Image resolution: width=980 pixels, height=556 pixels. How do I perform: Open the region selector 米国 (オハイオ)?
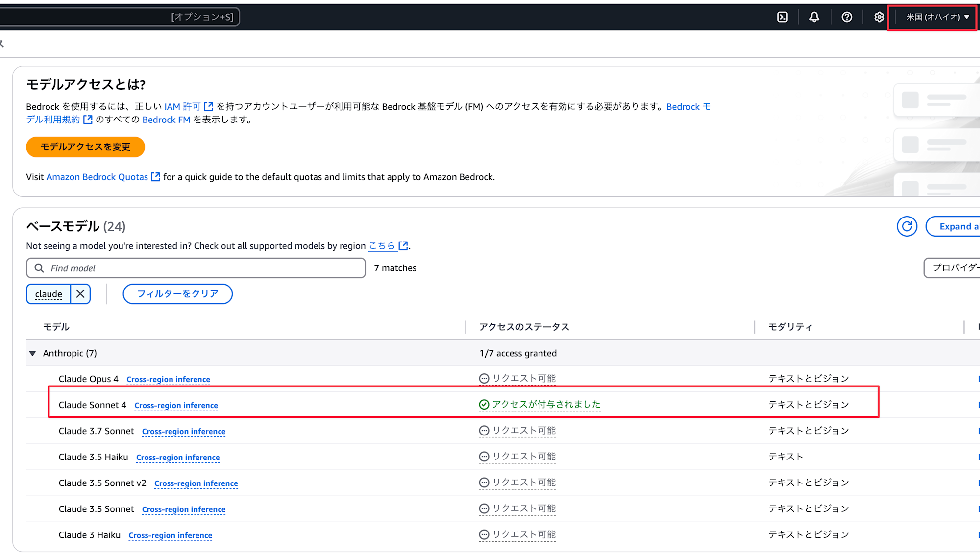click(x=938, y=17)
